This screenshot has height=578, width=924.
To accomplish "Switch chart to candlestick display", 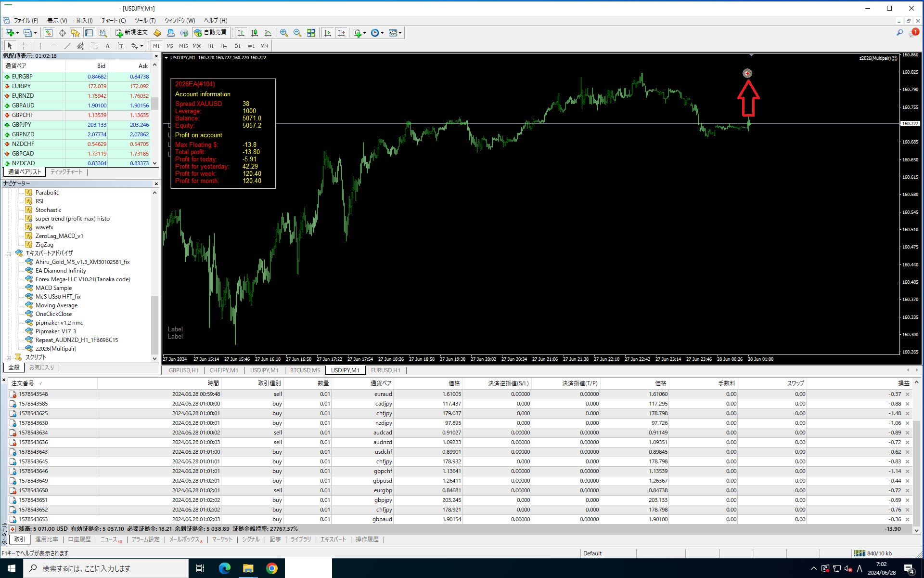I will [x=255, y=33].
